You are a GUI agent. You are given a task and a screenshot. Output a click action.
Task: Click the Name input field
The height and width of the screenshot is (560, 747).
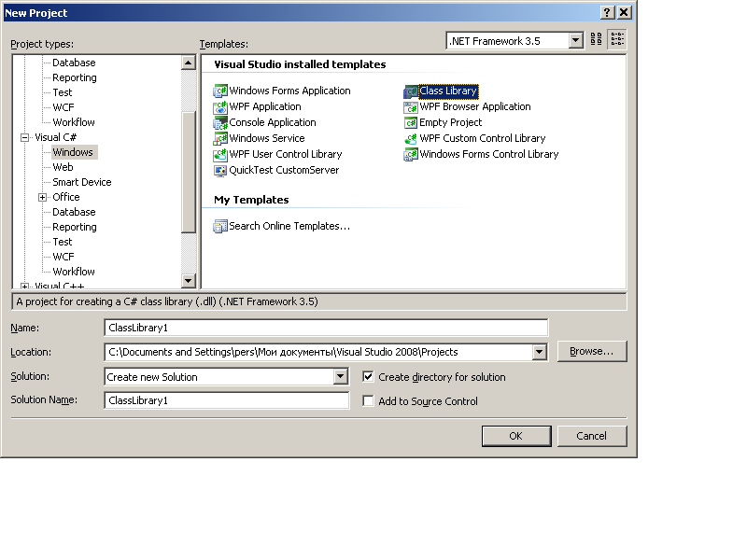pyautogui.click(x=326, y=328)
